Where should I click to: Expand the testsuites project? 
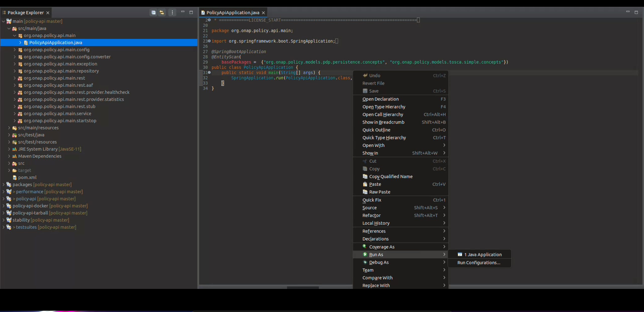[3, 227]
